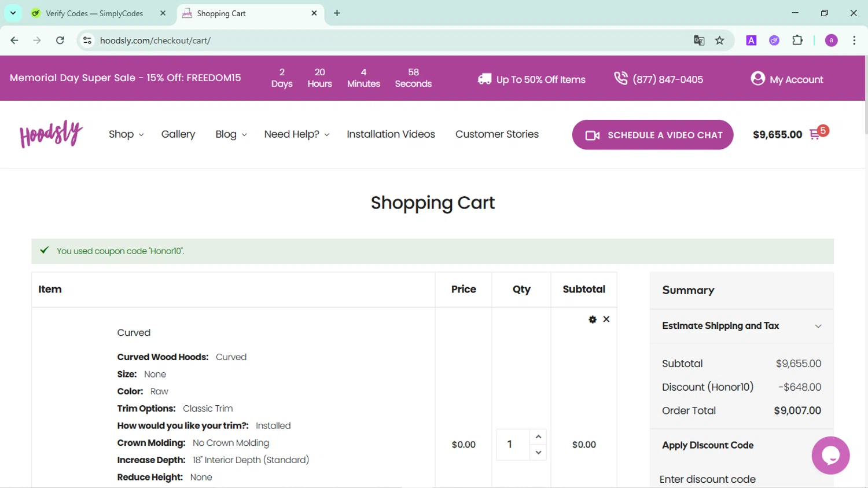Image resolution: width=868 pixels, height=488 pixels.
Task: Open the shopping cart icon
Action: [x=815, y=135]
